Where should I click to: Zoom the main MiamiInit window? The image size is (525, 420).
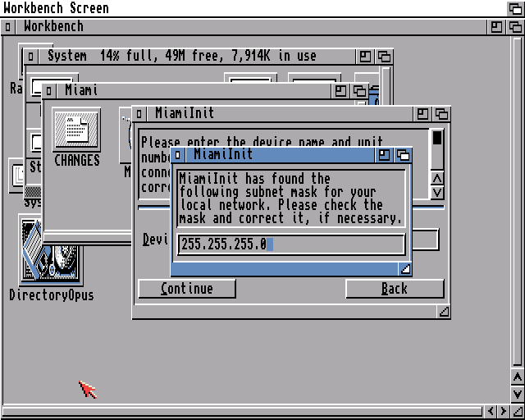[422, 114]
